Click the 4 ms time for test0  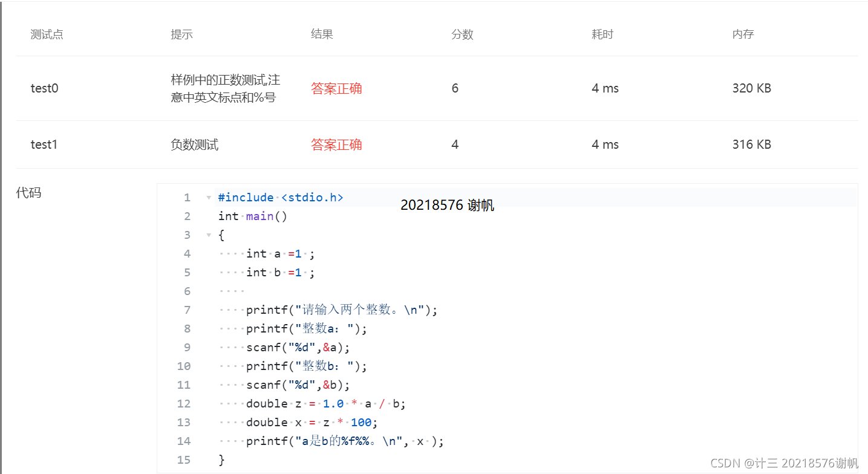[605, 88]
